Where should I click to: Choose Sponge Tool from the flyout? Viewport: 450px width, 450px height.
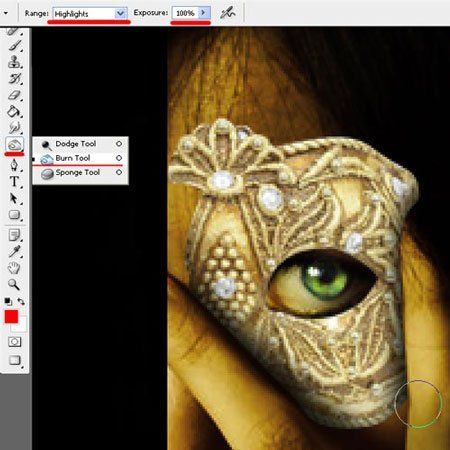click(x=80, y=172)
